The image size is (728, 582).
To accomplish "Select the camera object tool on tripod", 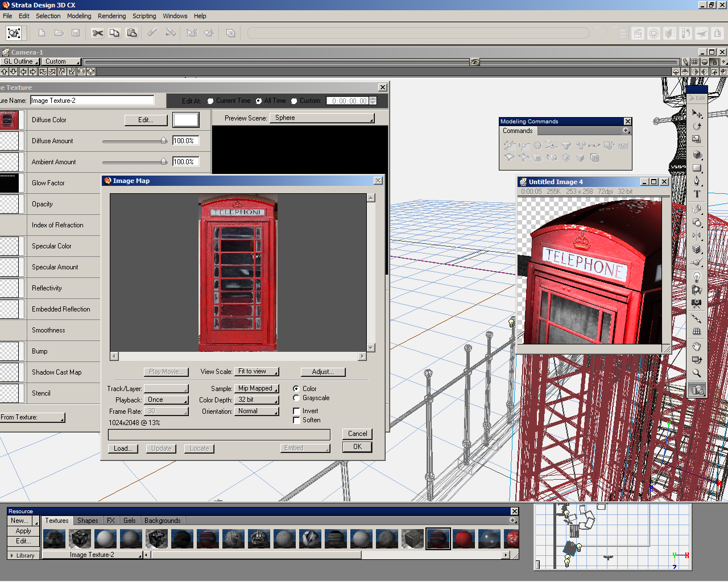I will click(697, 304).
